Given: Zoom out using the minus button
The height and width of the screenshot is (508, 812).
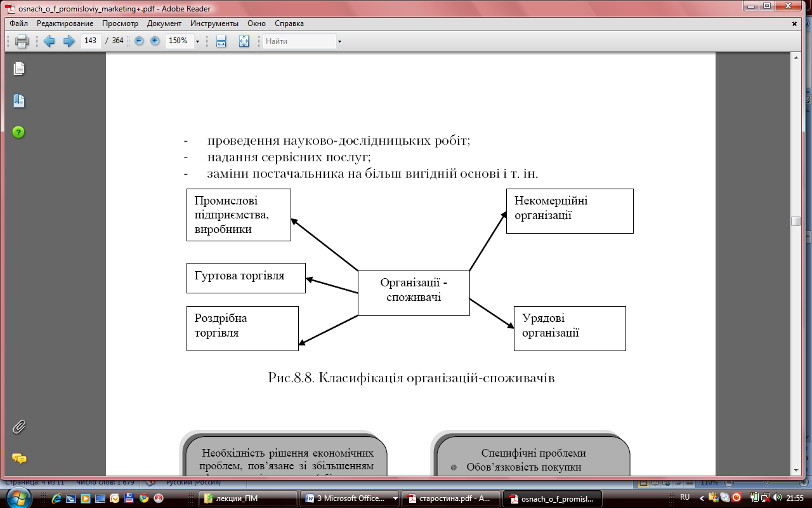Looking at the screenshot, I should (x=139, y=41).
